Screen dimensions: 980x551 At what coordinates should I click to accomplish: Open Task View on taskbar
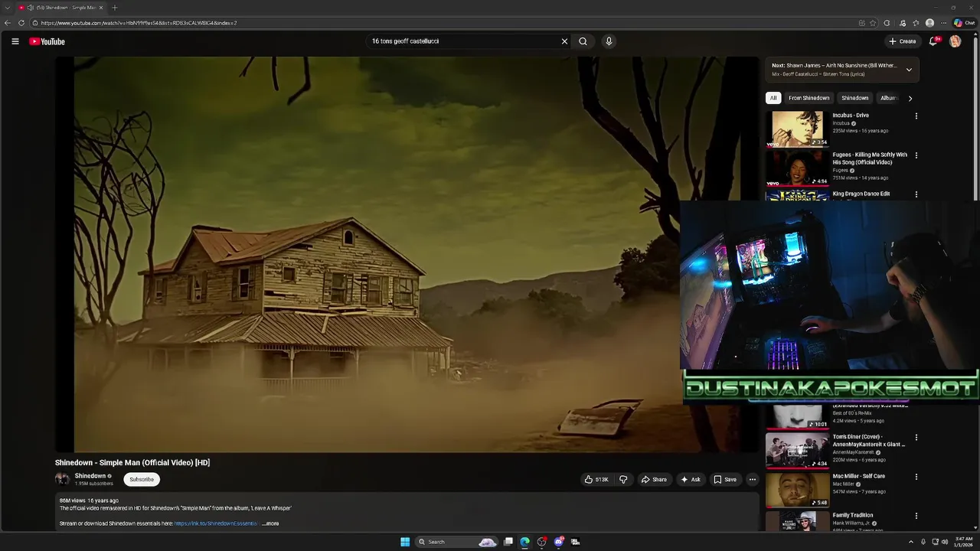[x=508, y=542]
